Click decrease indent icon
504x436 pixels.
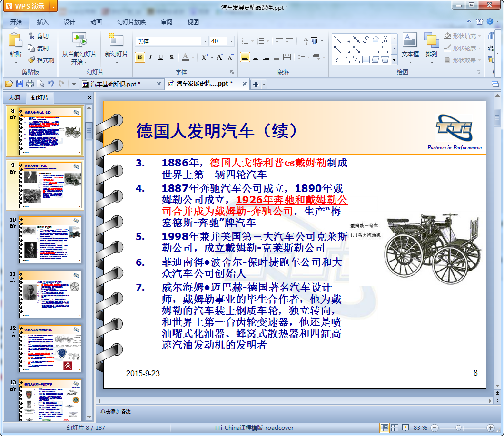coord(279,41)
